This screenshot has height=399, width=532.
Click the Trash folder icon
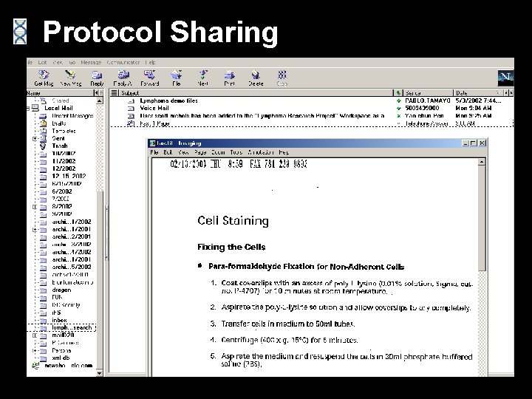(x=43, y=146)
